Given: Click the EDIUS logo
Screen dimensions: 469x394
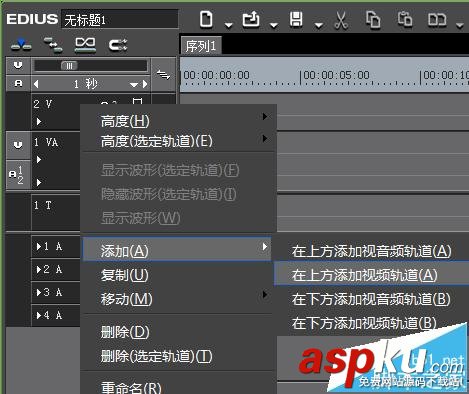Looking at the screenshot, I should 32,19.
